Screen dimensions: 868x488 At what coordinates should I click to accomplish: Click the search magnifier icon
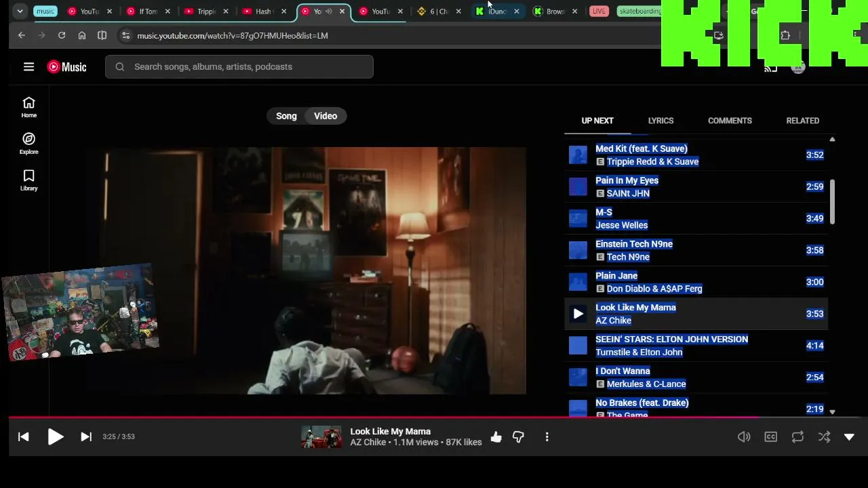point(120,66)
